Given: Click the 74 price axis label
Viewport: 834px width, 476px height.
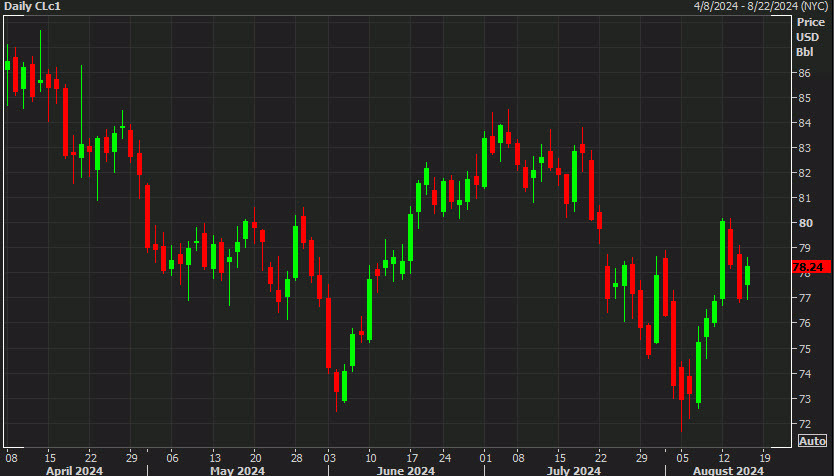Looking at the screenshot, I should 805,373.
